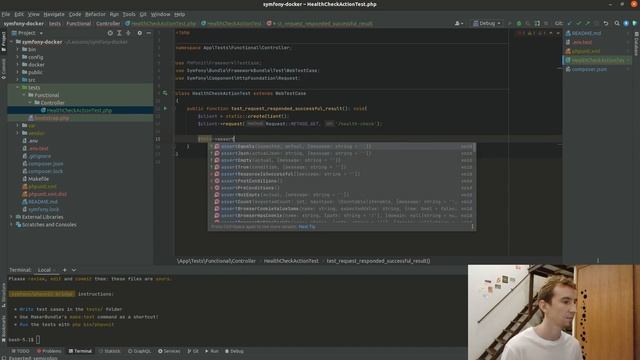Click the user account icon in toolbar
The height and width of the screenshot is (360, 640).
[458, 24]
